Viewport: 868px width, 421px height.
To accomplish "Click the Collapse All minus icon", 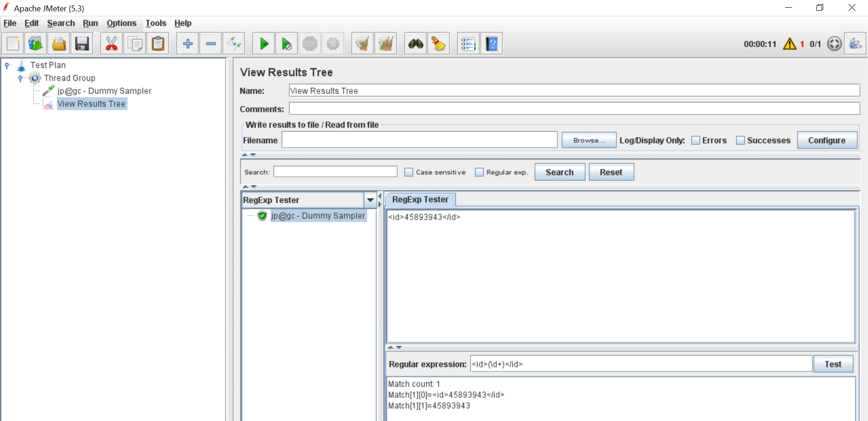I will pyautogui.click(x=211, y=44).
